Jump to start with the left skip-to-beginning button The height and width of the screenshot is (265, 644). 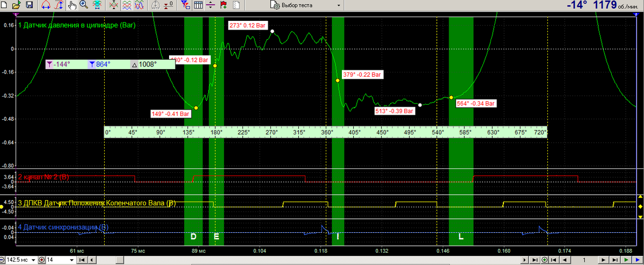coord(82,260)
